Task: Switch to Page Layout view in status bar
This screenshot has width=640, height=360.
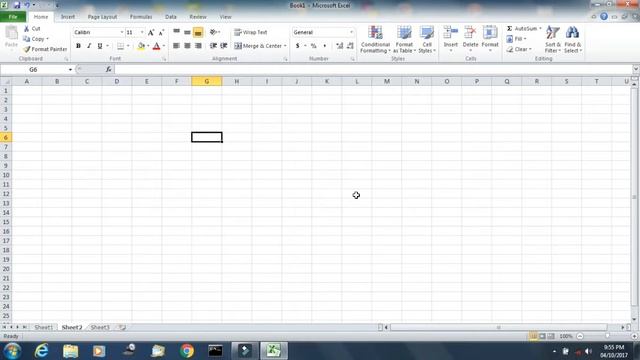Action: point(542,336)
